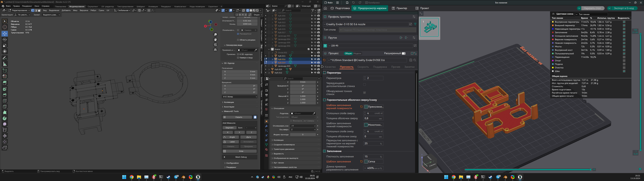
Task: Uncheck Обнаружение тонких стенок checkbox
Action: [x=364, y=93]
